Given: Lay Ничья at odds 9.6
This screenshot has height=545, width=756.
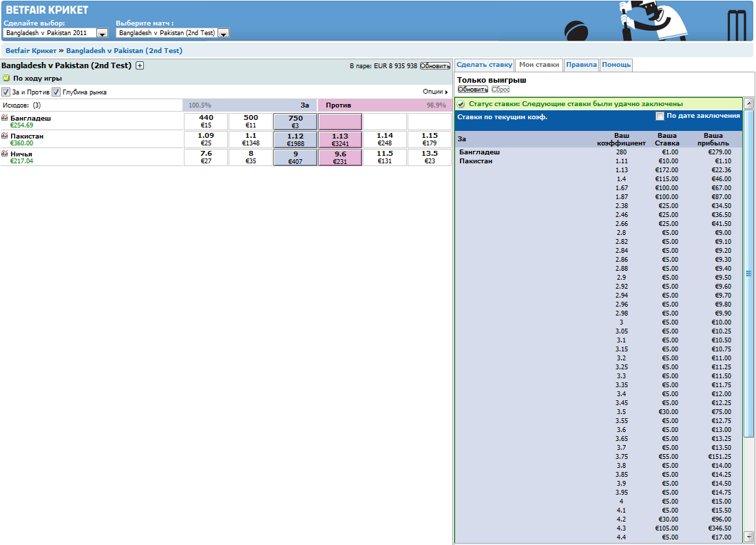Looking at the screenshot, I should coord(340,157).
